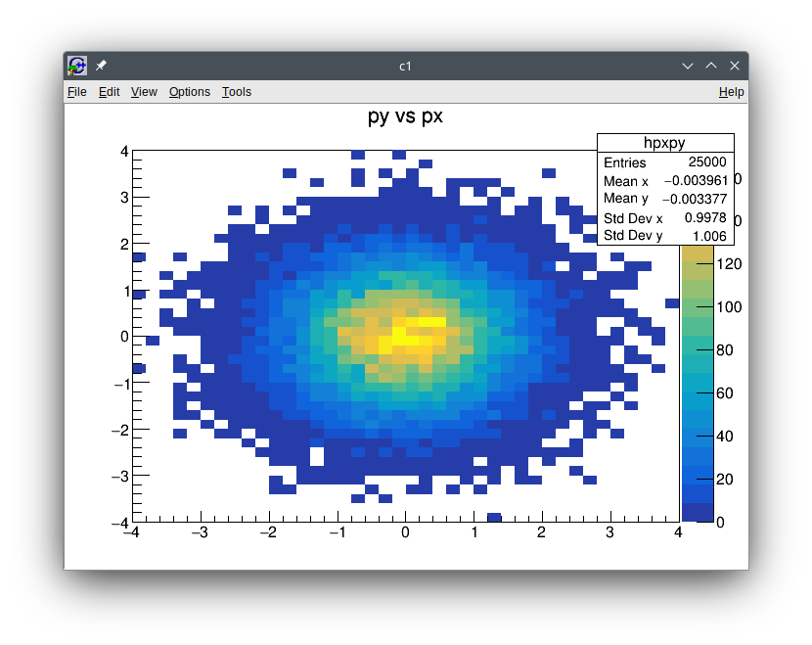
Task: Click the Std Dev y statistics row
Action: coord(664,236)
